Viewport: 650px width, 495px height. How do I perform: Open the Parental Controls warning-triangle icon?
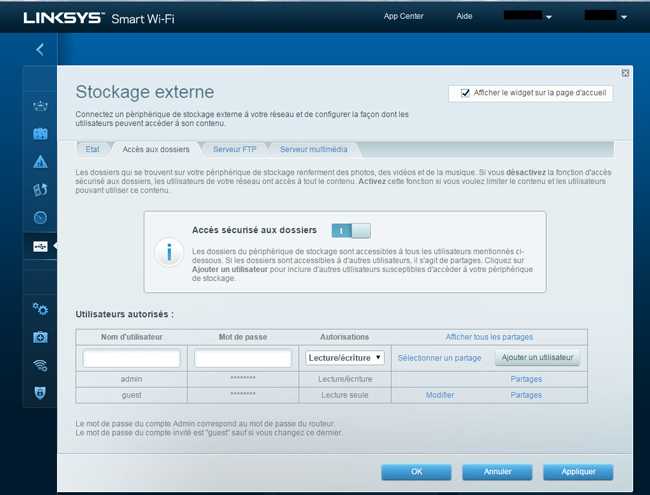[x=40, y=162]
